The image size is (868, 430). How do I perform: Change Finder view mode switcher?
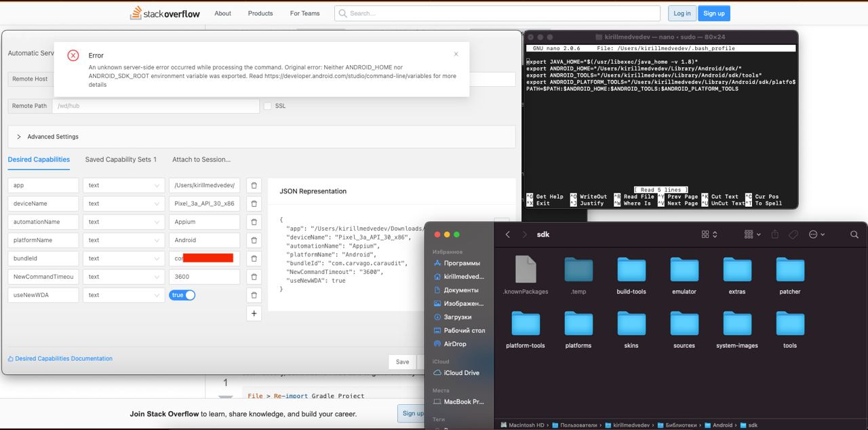709,234
